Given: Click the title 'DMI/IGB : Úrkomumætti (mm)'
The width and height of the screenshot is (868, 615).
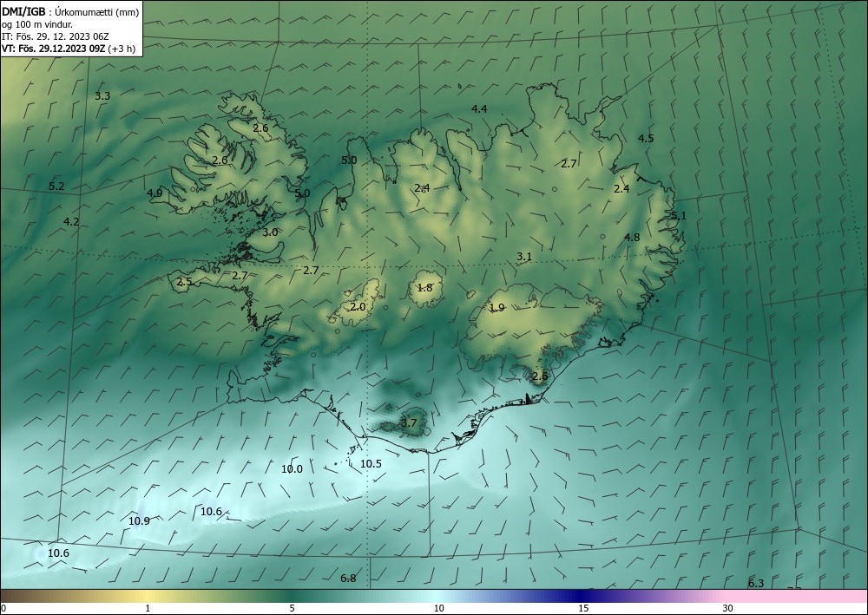Looking at the screenshot, I should [70, 11].
